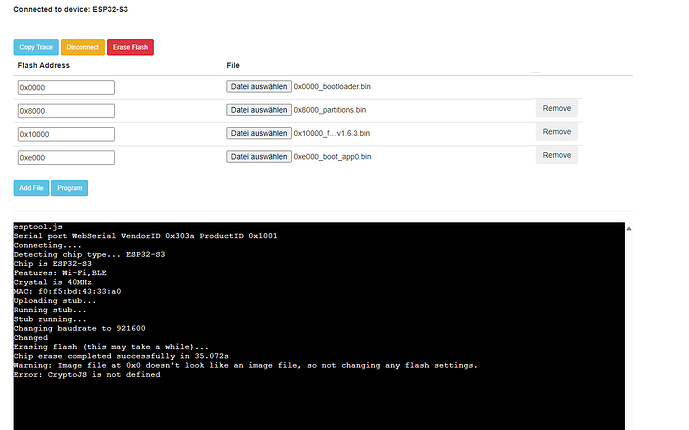Click the 'Changing baudrate to 921600' line
The image size is (689, 430).
pos(80,328)
